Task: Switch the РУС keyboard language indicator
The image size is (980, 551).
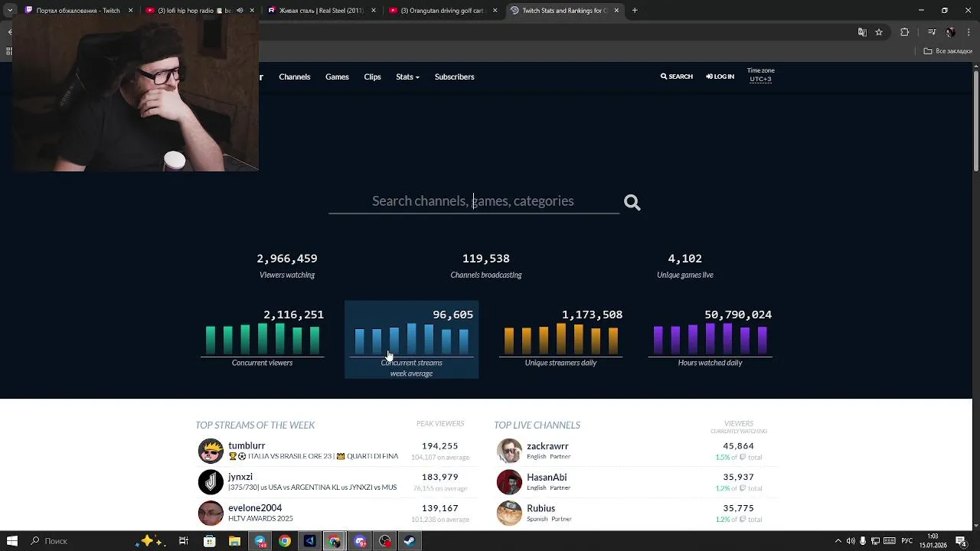Action: click(x=906, y=541)
